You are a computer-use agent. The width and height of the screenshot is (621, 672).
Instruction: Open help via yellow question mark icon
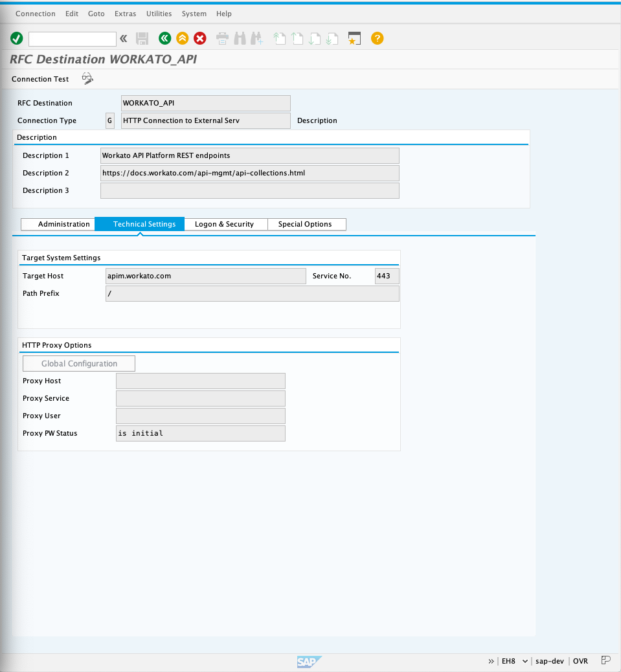tap(377, 39)
